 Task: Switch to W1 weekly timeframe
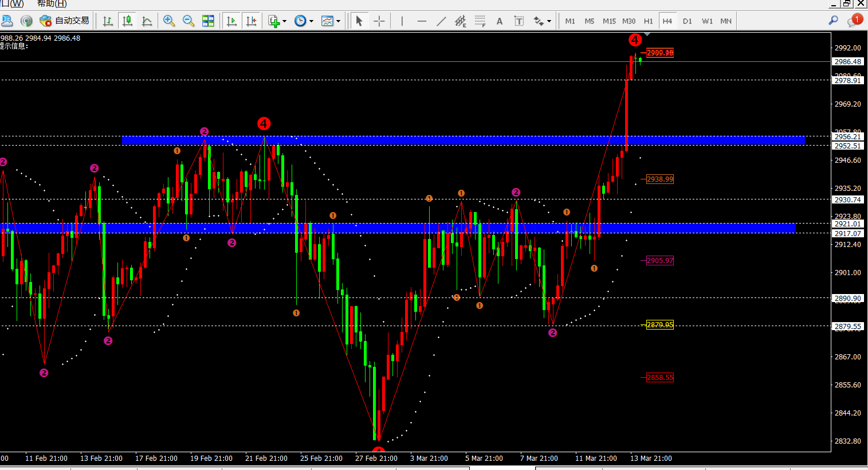coord(707,21)
